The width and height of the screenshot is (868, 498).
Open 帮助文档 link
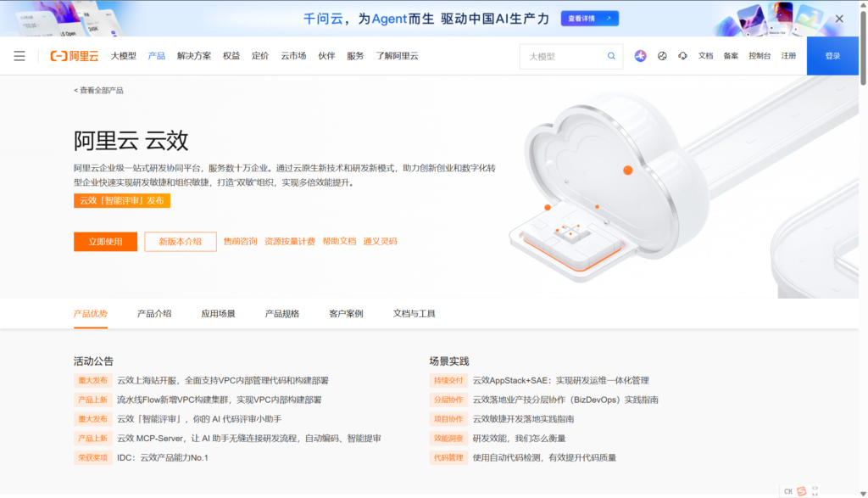tap(339, 242)
